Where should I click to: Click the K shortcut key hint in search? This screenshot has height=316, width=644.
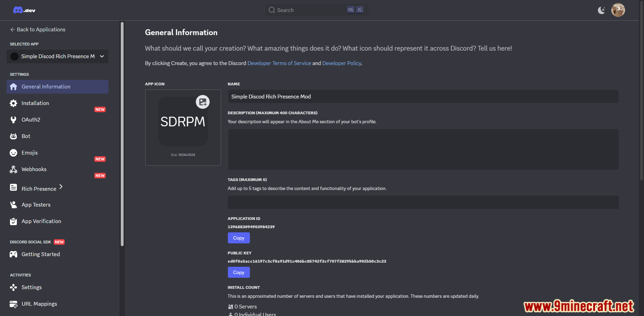click(x=359, y=10)
